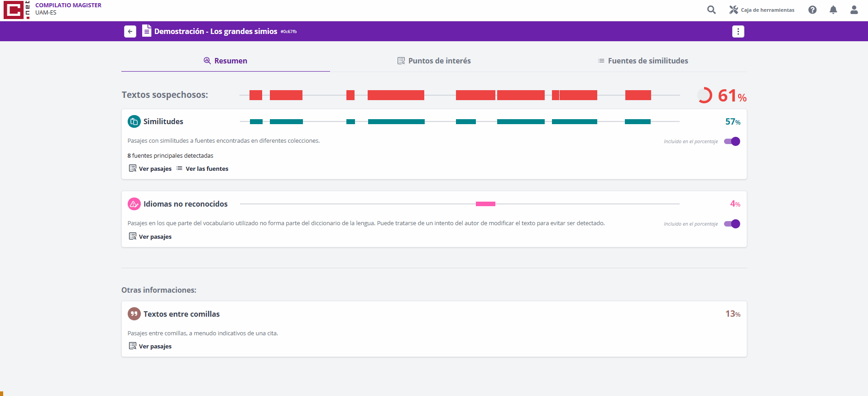Open the user account icon
This screenshot has width=868, height=396.
(x=854, y=10)
